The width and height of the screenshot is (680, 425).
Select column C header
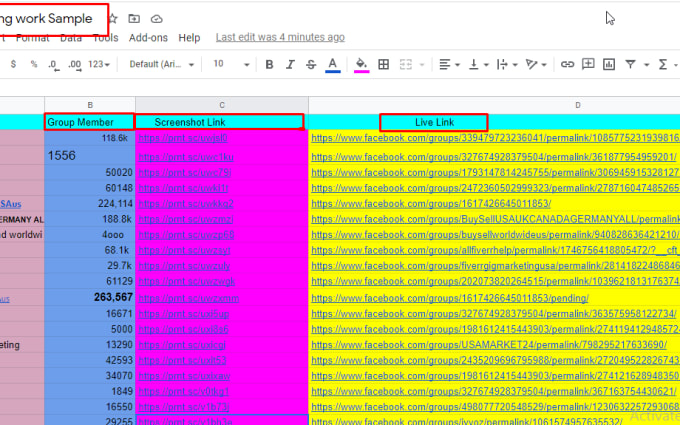tap(222, 105)
